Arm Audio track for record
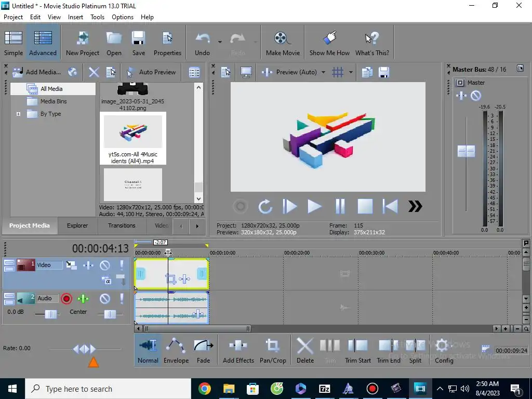The width and height of the screenshot is (532, 399). (x=66, y=299)
